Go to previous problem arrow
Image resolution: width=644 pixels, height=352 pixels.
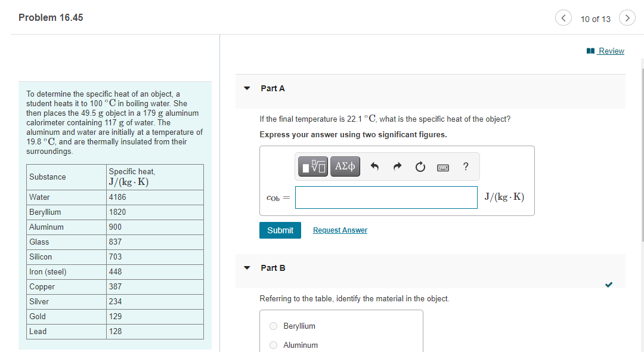point(563,18)
